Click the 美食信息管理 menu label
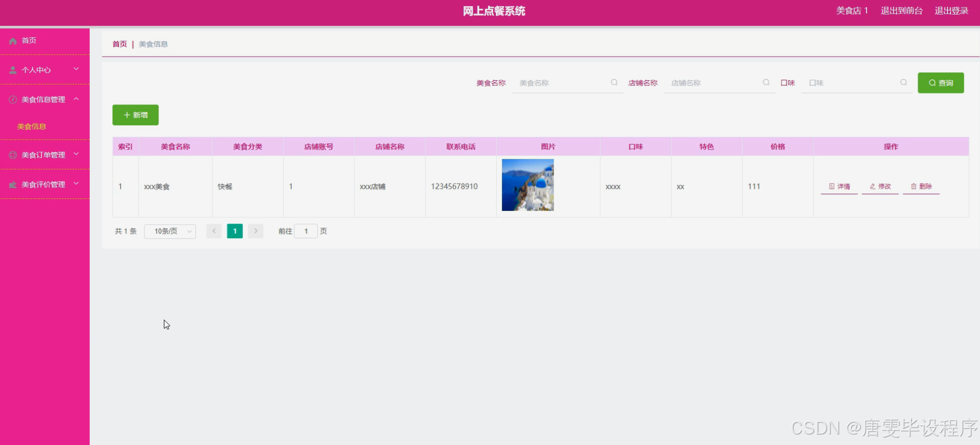Image resolution: width=980 pixels, height=445 pixels. (x=44, y=100)
